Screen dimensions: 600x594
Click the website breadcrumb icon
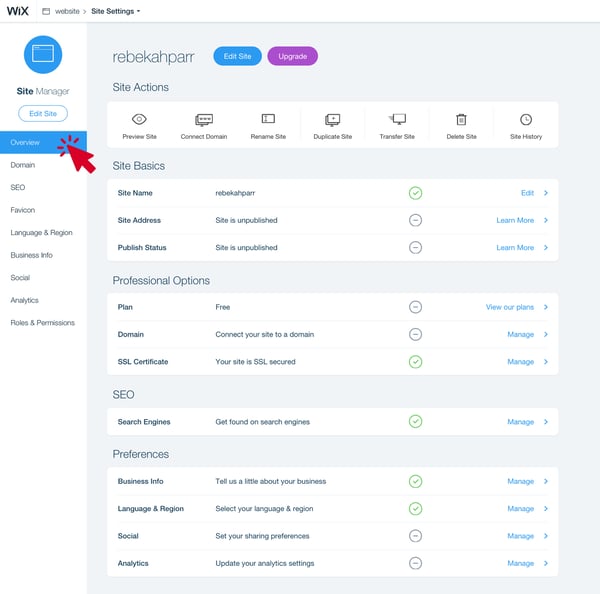pos(46,11)
